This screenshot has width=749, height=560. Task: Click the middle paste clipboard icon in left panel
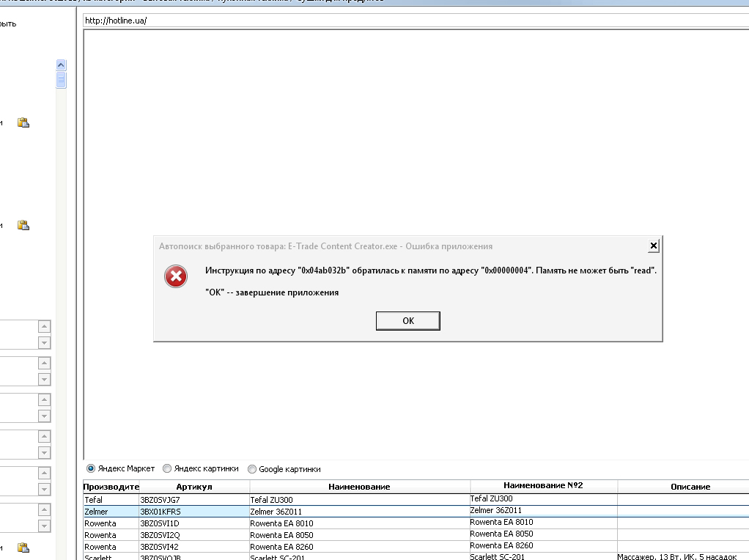click(23, 225)
